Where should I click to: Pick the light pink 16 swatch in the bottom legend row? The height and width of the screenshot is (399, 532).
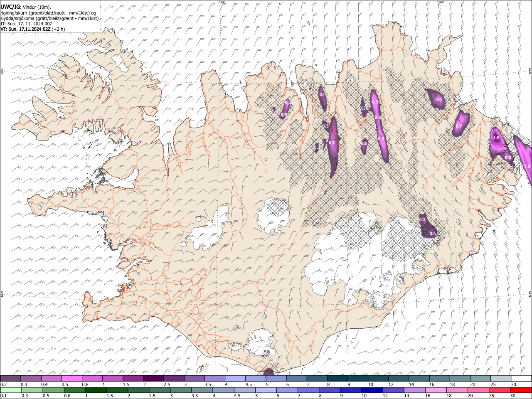click(x=436, y=390)
